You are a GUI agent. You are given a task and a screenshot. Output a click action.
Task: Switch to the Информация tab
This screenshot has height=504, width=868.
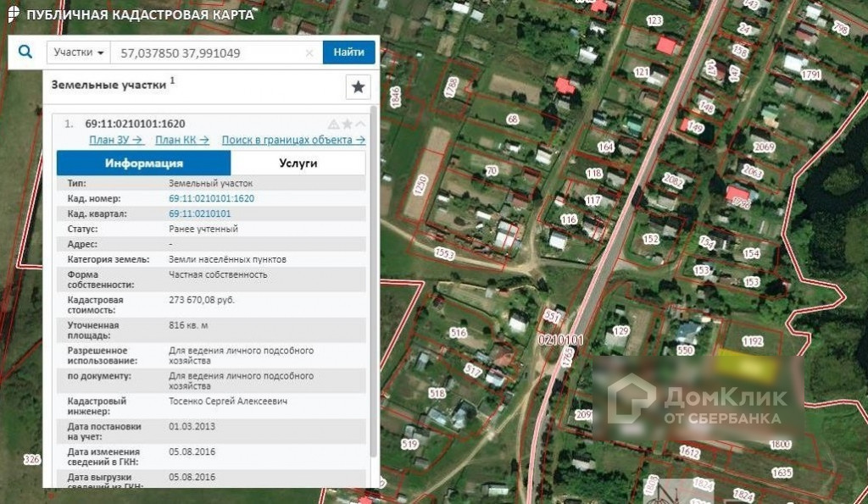144,163
